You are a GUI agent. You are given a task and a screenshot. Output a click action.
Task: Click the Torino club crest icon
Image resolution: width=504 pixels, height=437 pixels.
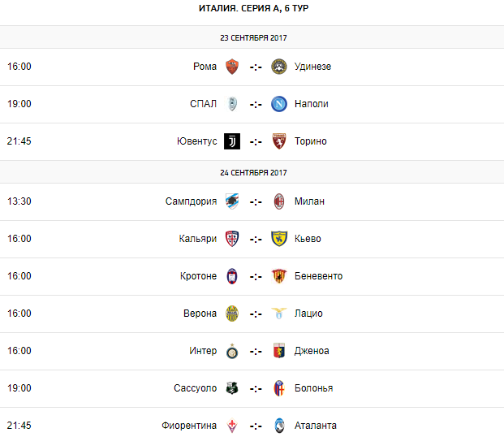[x=279, y=141]
